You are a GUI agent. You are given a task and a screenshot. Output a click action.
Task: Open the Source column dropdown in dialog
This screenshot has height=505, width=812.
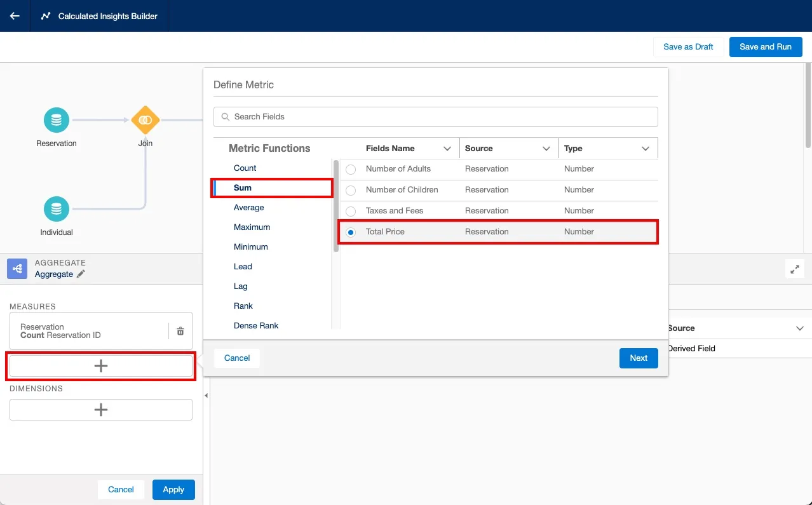pyautogui.click(x=546, y=149)
